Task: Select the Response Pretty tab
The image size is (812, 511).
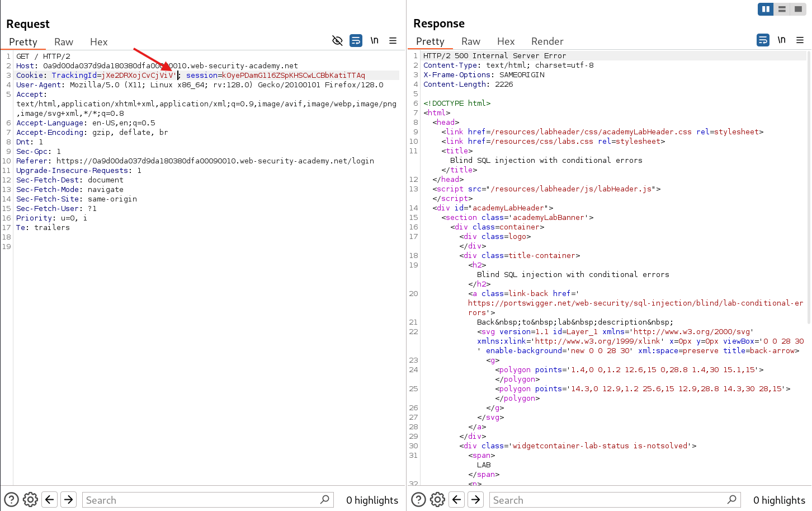Action: coord(430,41)
